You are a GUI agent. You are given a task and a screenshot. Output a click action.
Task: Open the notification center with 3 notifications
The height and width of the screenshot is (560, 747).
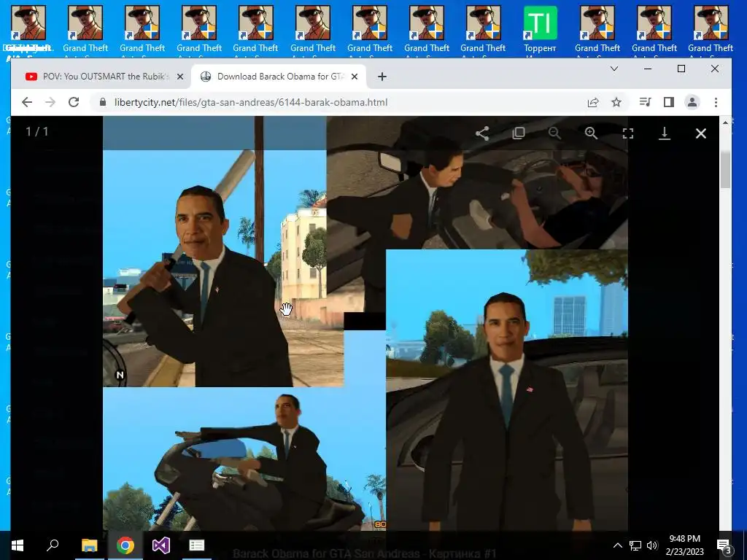click(724, 545)
